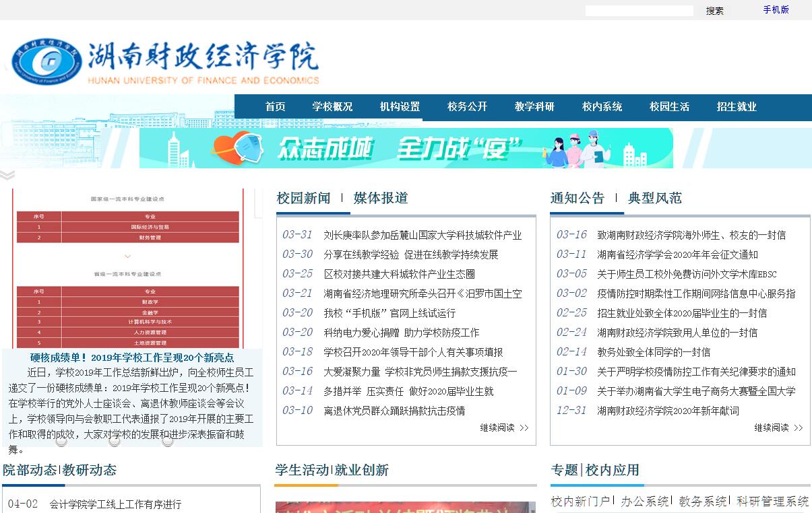Open the anti-epidemic campaign banner
This screenshot has width=812, height=513.
[x=406, y=148]
